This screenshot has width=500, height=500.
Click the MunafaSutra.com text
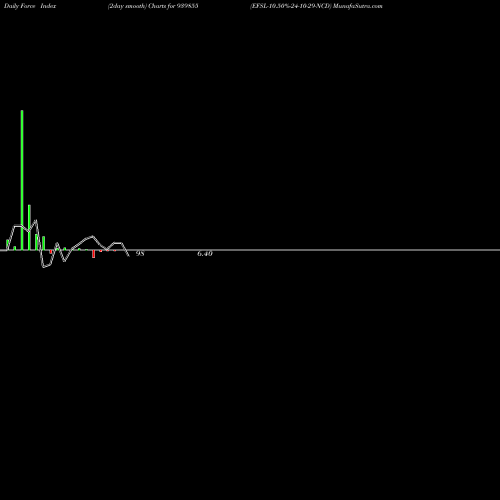coord(358,6)
